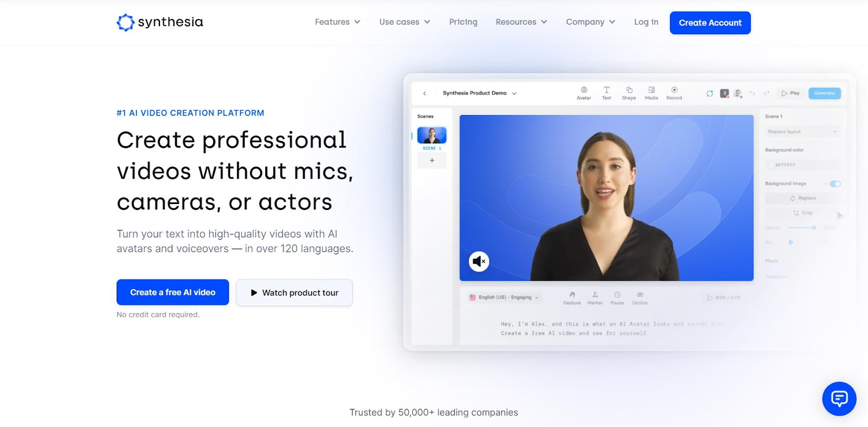Screen dimensions: 868x427
Task: Click the #FFFFFF background color field
Action: point(802,165)
